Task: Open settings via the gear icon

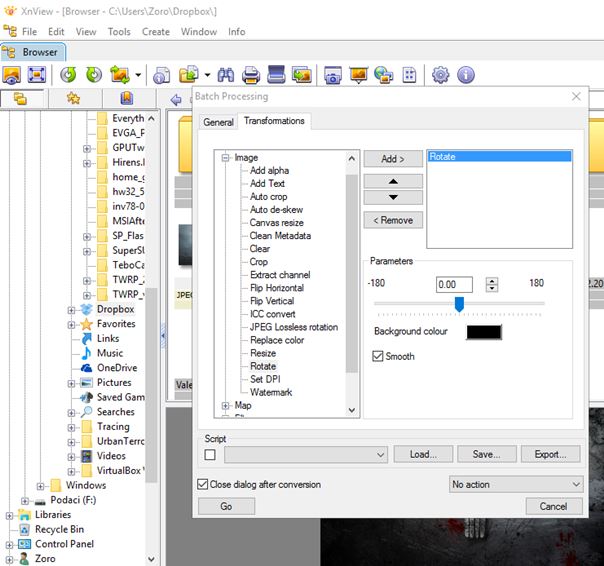Action: tap(440, 75)
